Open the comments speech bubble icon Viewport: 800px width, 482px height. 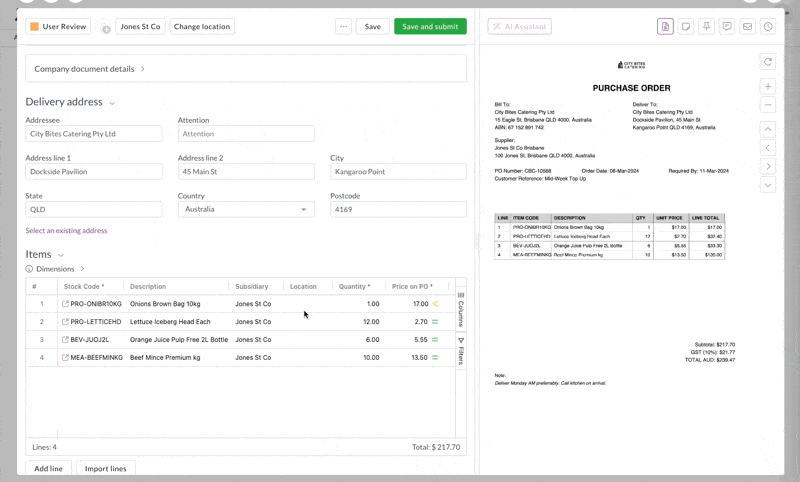pos(727,27)
